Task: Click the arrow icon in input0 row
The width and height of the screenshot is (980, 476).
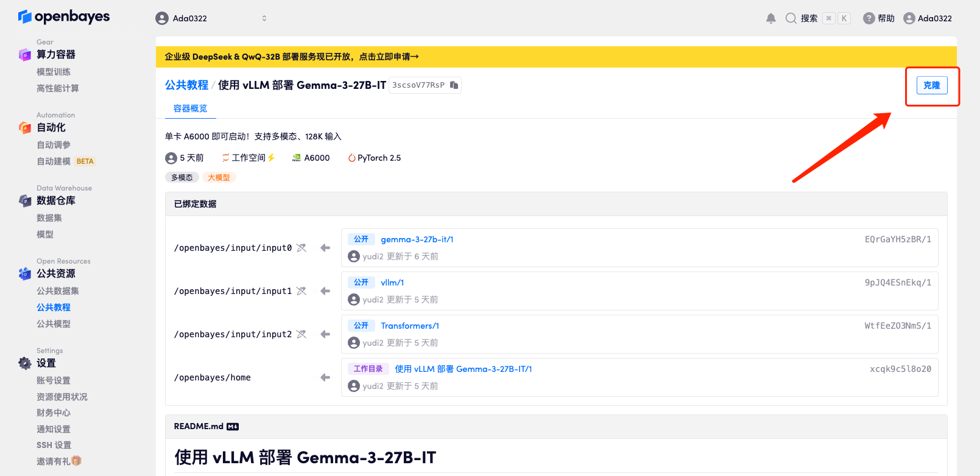Action: 325,248
